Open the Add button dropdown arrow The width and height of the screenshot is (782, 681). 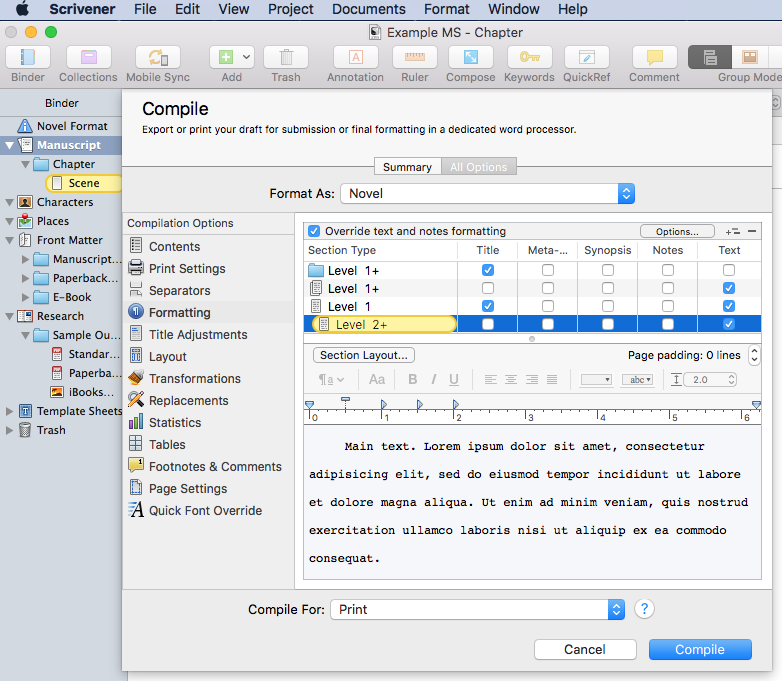pos(246,57)
